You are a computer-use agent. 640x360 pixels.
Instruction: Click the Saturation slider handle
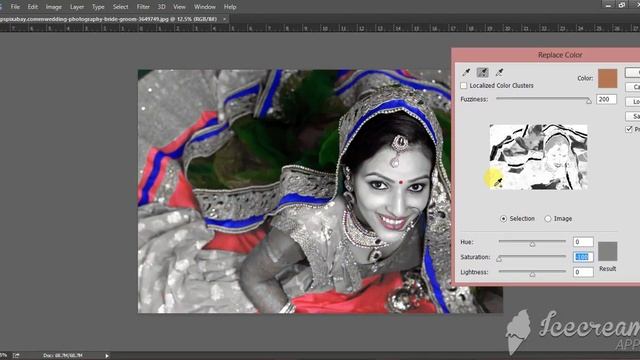[499, 259]
